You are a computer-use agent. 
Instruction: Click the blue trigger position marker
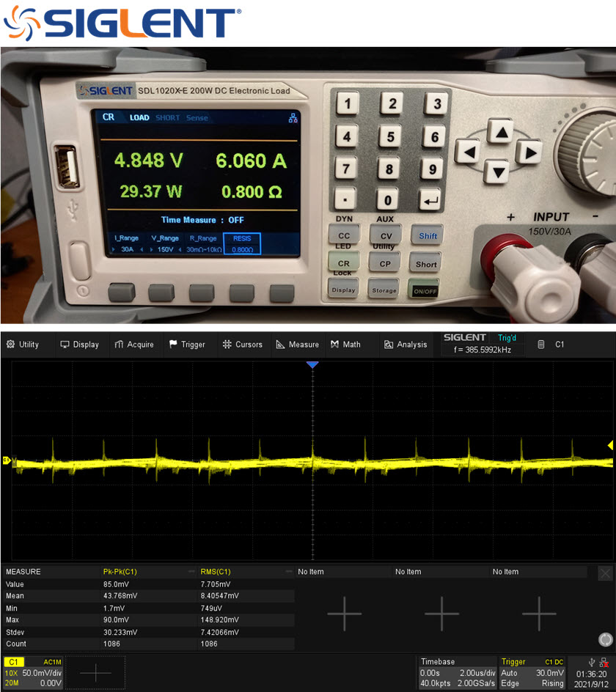coord(312,365)
